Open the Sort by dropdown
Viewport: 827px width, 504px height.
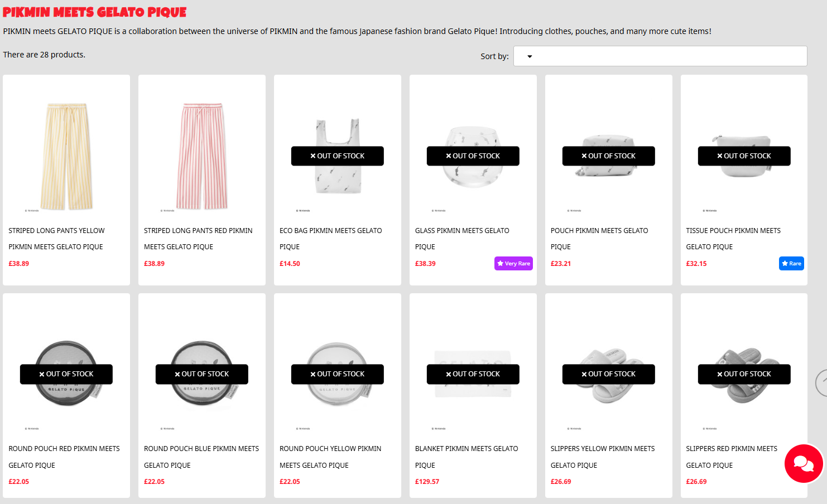[660, 56]
